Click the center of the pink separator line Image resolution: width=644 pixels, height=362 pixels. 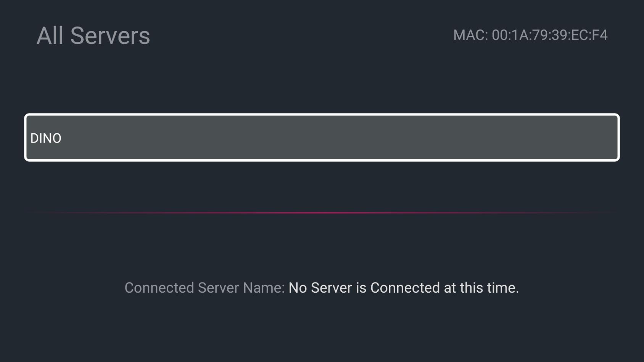tap(322, 213)
